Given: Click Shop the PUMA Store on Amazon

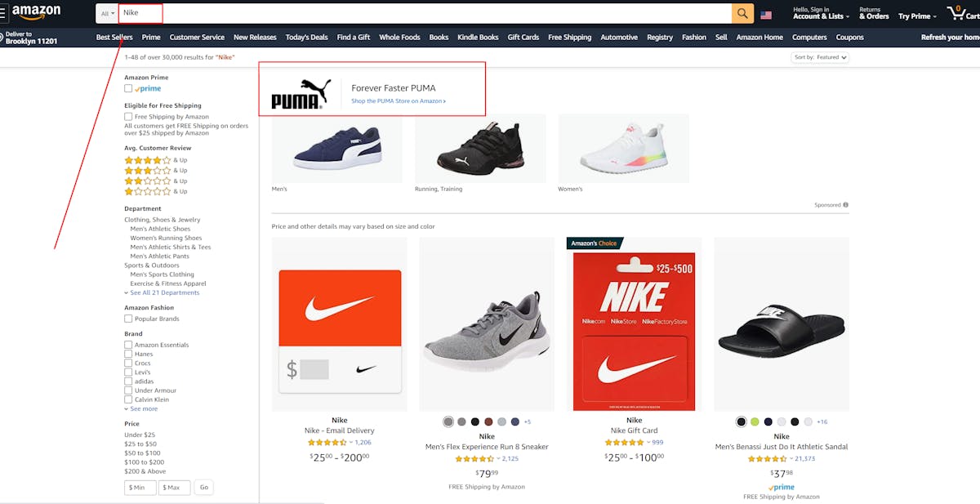Looking at the screenshot, I should click(399, 101).
